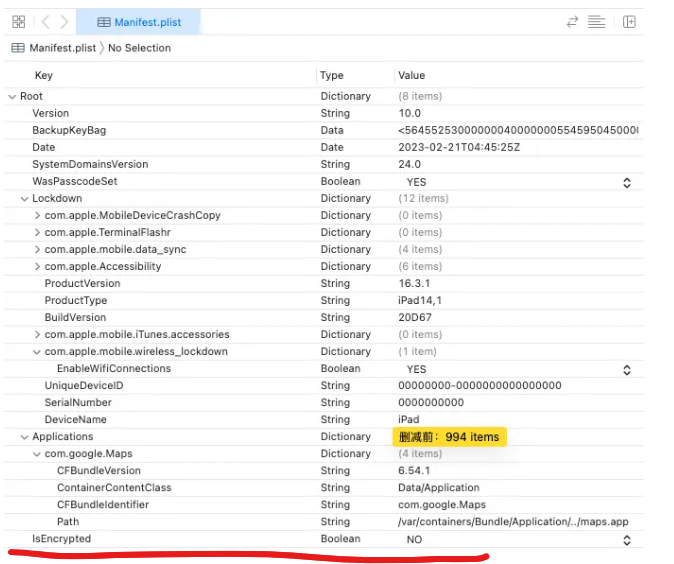The width and height of the screenshot is (674, 564).
Task: Click the Path value ending in maps.app
Action: click(x=513, y=521)
